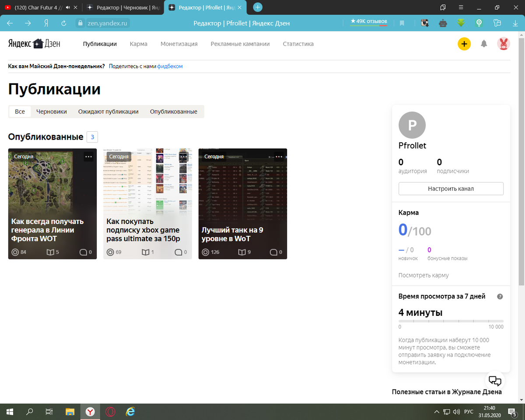The image size is (525, 420).
Task: Select the Черновики filter tab
Action: point(52,112)
